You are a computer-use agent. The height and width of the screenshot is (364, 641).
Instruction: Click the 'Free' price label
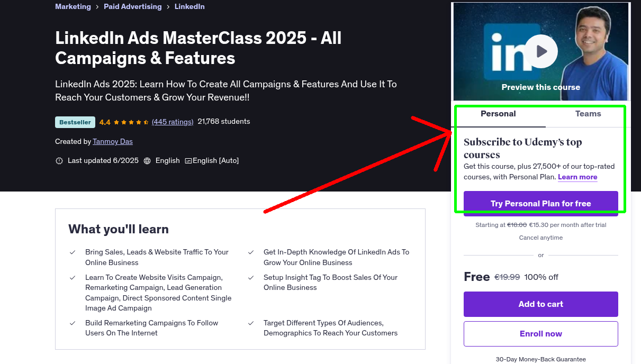click(x=477, y=277)
